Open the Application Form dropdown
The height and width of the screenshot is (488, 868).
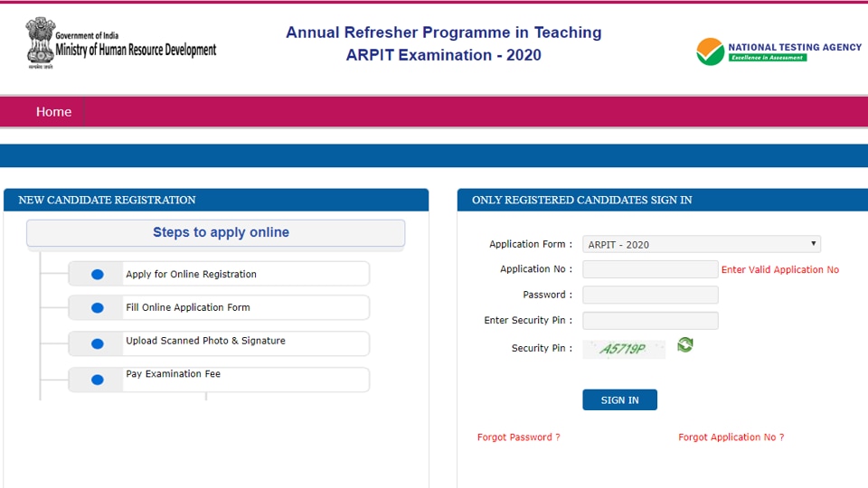point(702,244)
